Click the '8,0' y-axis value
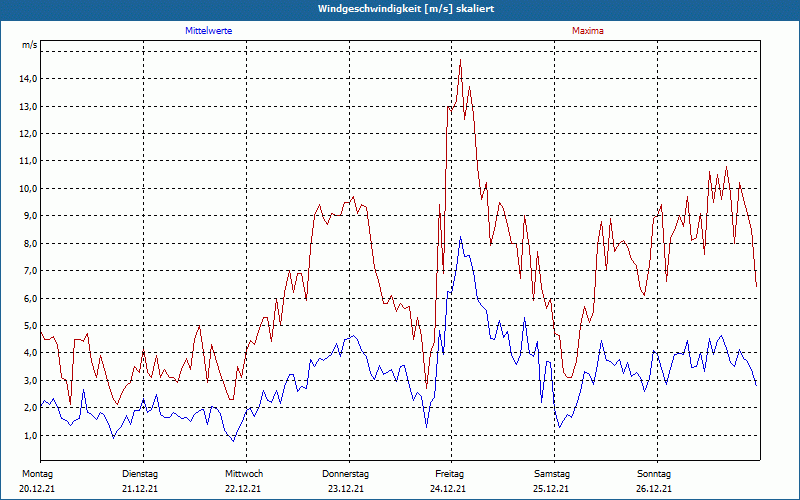The width and height of the screenshot is (800, 500). coord(30,243)
